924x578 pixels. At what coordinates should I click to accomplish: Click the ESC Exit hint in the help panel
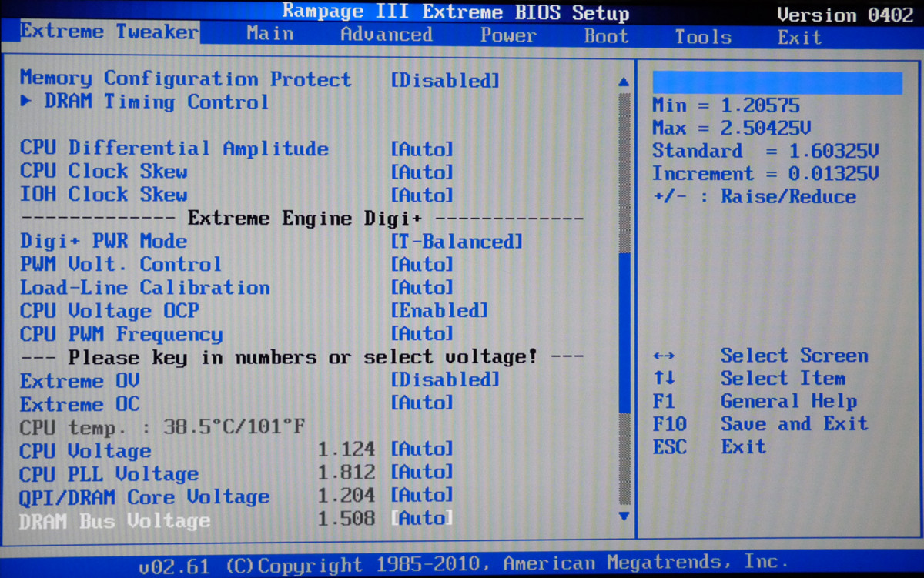tap(709, 447)
